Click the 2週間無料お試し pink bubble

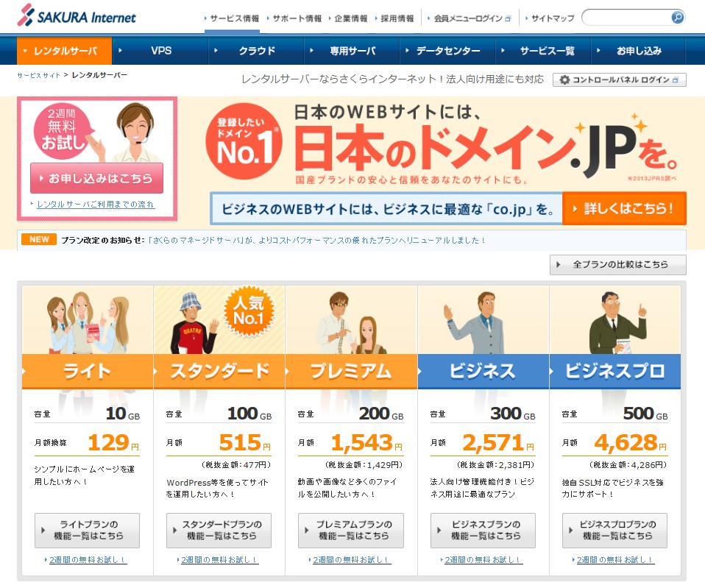click(x=63, y=131)
